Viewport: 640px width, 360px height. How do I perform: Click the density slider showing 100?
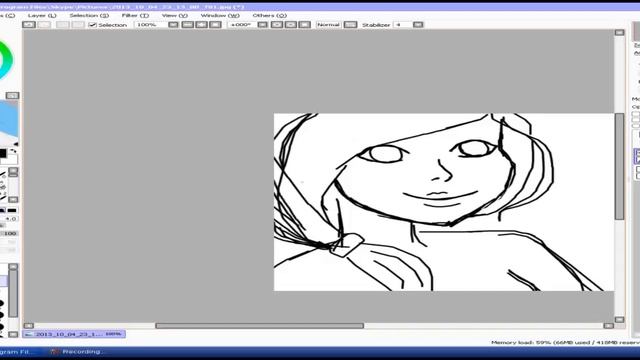pyautogui.click(x=9, y=233)
